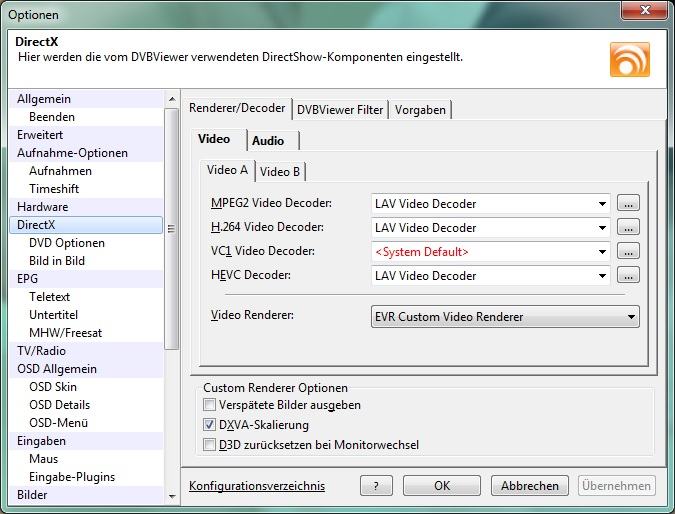
Task: Open VC1 Video Decoder settings ellipsis button
Action: (x=628, y=251)
